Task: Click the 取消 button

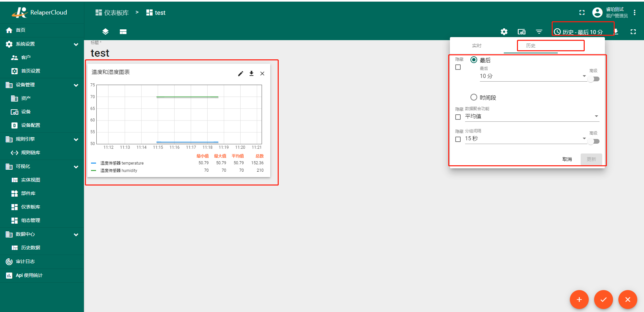Action: (567, 159)
